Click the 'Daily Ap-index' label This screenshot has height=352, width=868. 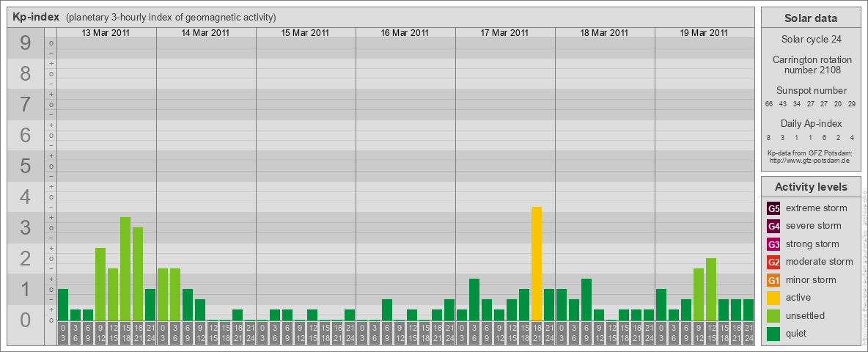click(811, 123)
